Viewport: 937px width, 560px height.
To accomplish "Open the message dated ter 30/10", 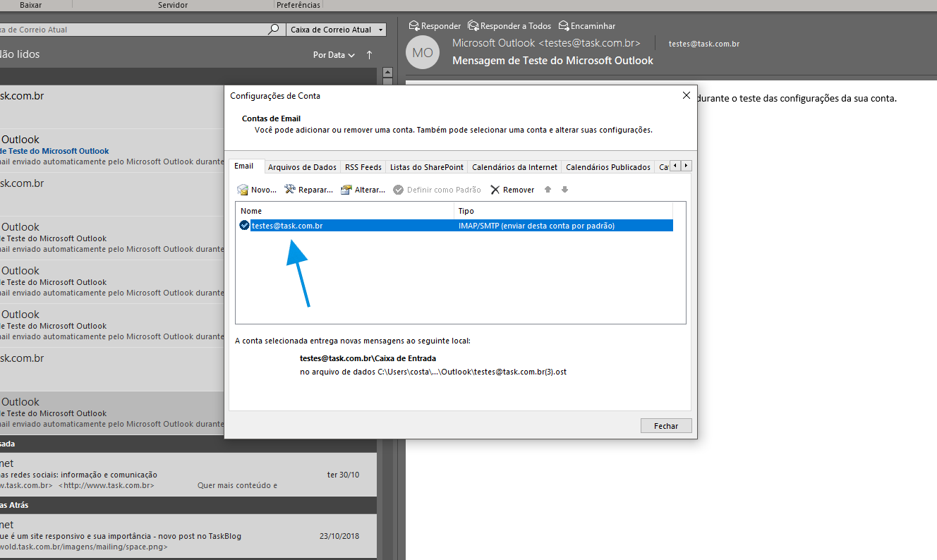I will (x=188, y=475).
